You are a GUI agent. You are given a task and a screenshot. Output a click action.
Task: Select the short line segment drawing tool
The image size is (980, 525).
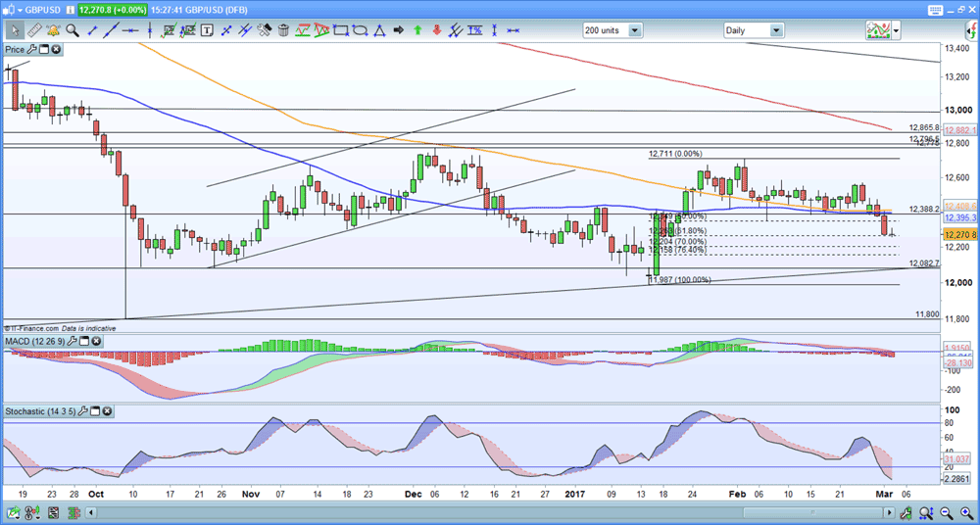point(92,29)
